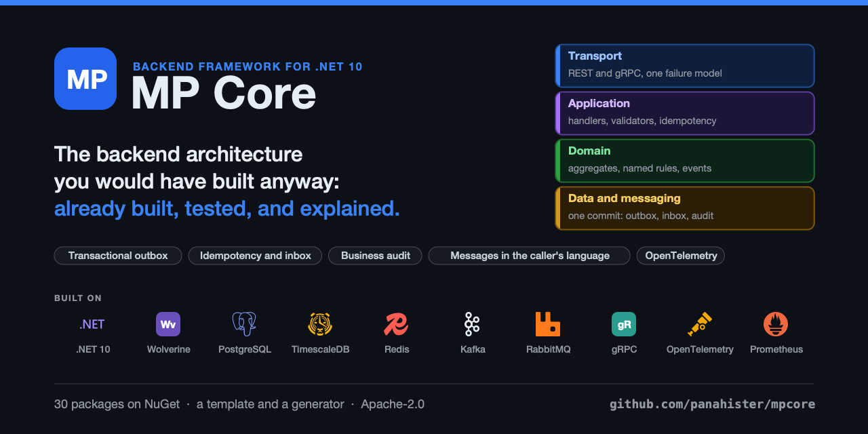The height and width of the screenshot is (434, 868).
Task: Click the TimescaleDB tiger icon
Action: coord(320,324)
